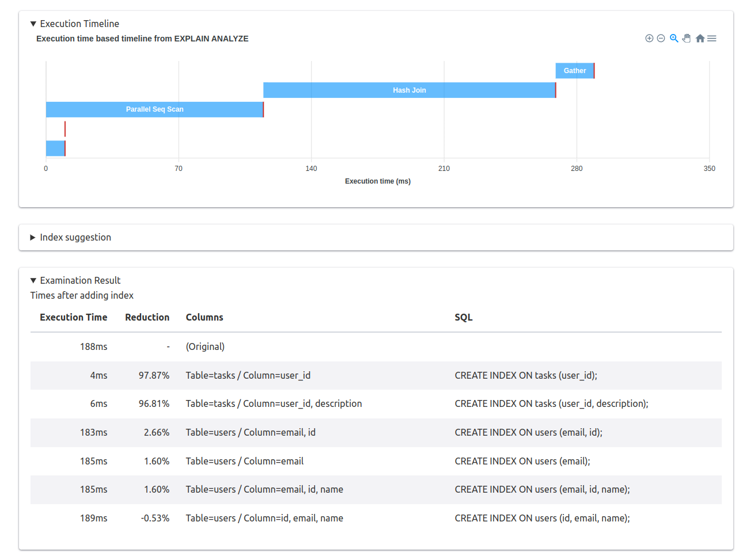The image size is (754, 560).
Task: Open the chart hamburger menu
Action: click(712, 39)
